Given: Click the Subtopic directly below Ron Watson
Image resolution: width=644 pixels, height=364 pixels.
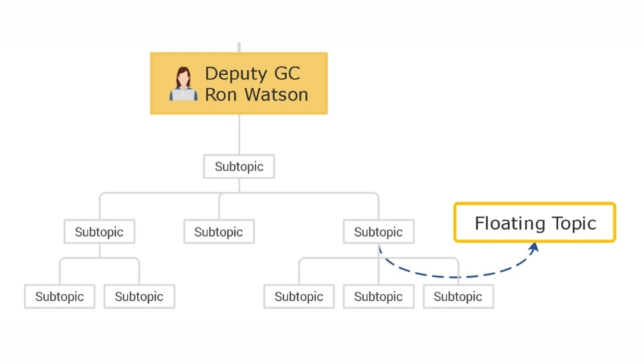Looking at the screenshot, I should point(239,166).
